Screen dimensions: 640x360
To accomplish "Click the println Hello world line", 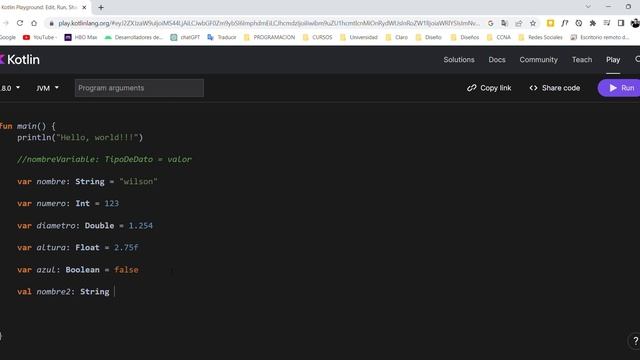I will coord(80,138).
